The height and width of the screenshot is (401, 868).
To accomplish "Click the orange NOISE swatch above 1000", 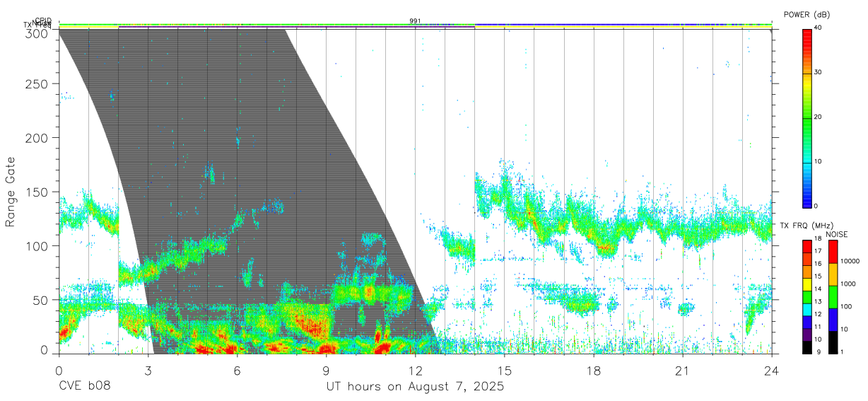I will pos(833,274).
